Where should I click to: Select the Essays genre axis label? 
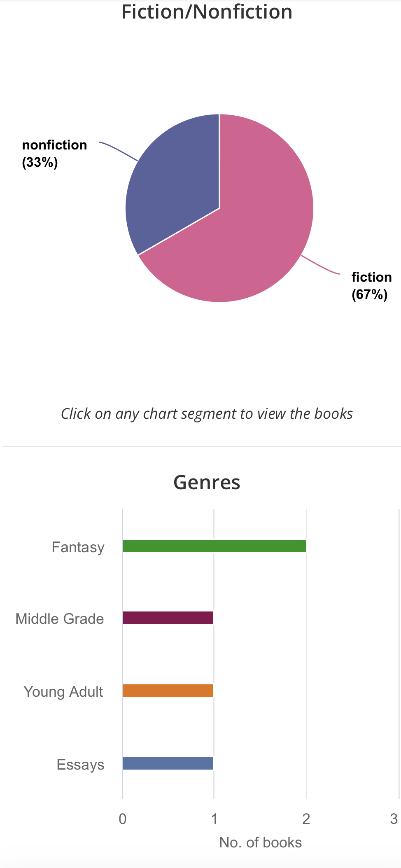80,765
